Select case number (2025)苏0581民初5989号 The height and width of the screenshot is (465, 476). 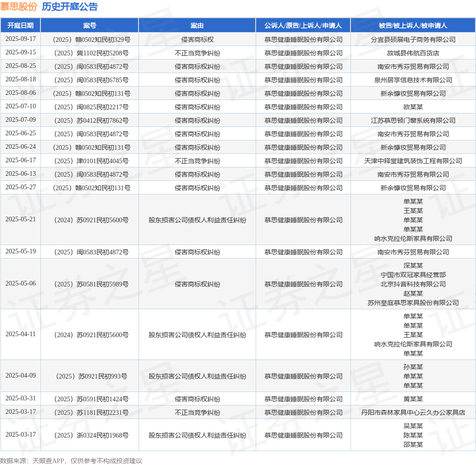[92, 284]
